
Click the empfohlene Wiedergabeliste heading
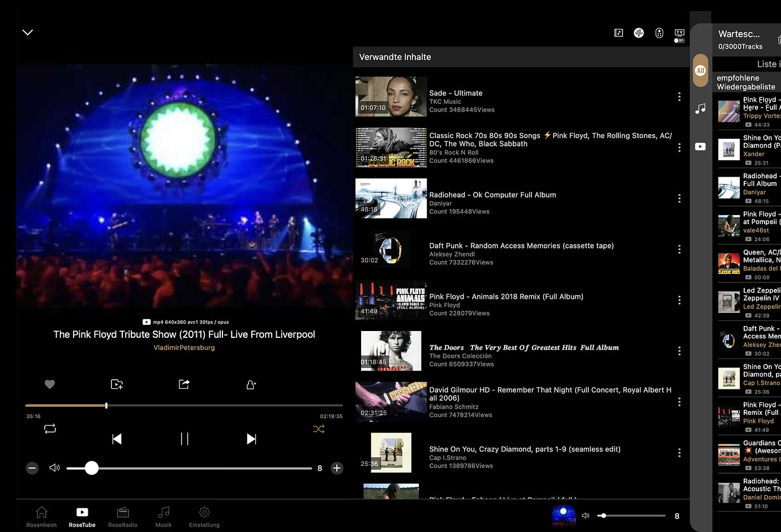[746, 82]
